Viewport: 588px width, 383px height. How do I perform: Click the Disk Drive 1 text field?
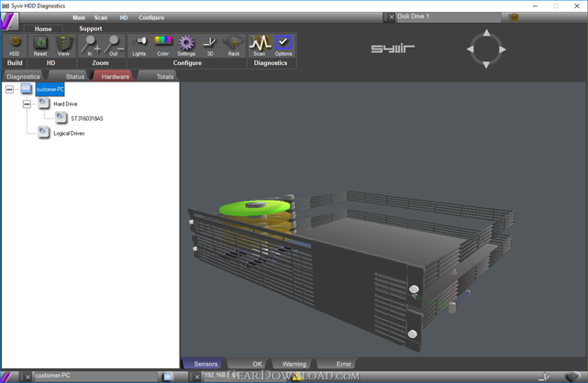point(449,16)
